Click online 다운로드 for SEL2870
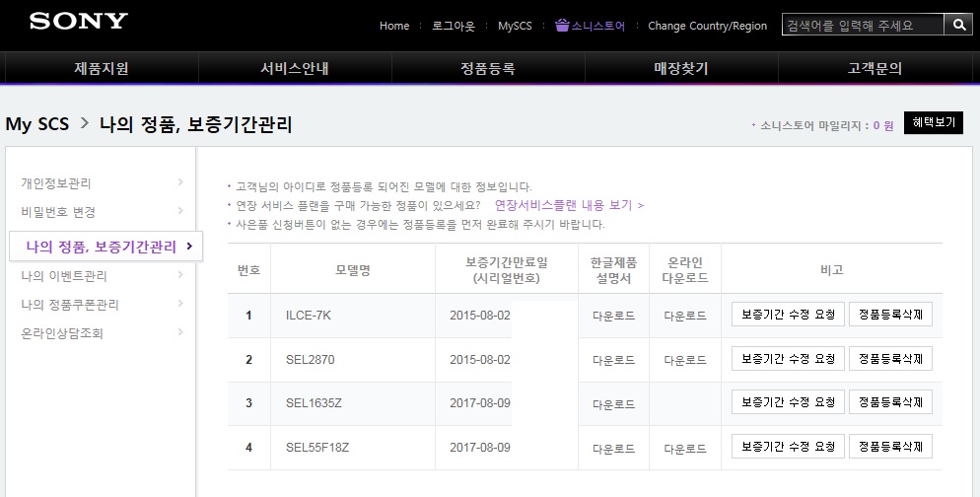 coord(685,360)
